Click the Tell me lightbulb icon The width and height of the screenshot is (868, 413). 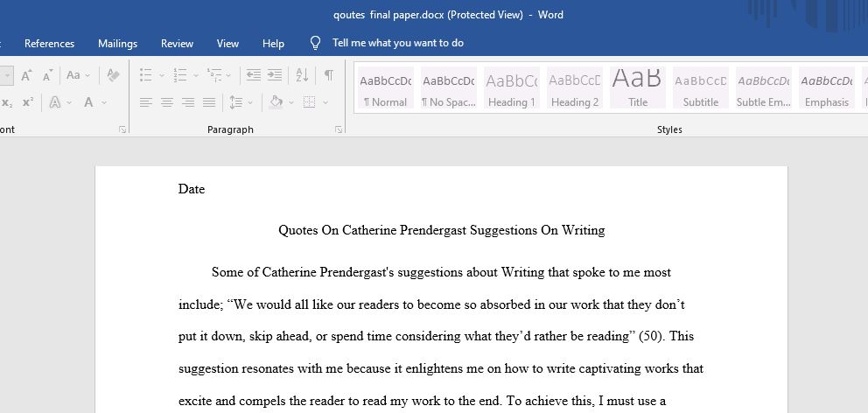point(315,43)
